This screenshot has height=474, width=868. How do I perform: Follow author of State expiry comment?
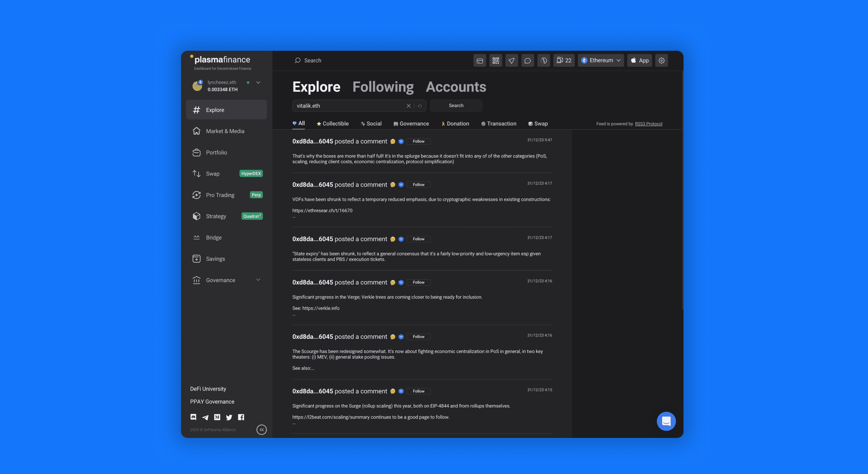pos(419,239)
